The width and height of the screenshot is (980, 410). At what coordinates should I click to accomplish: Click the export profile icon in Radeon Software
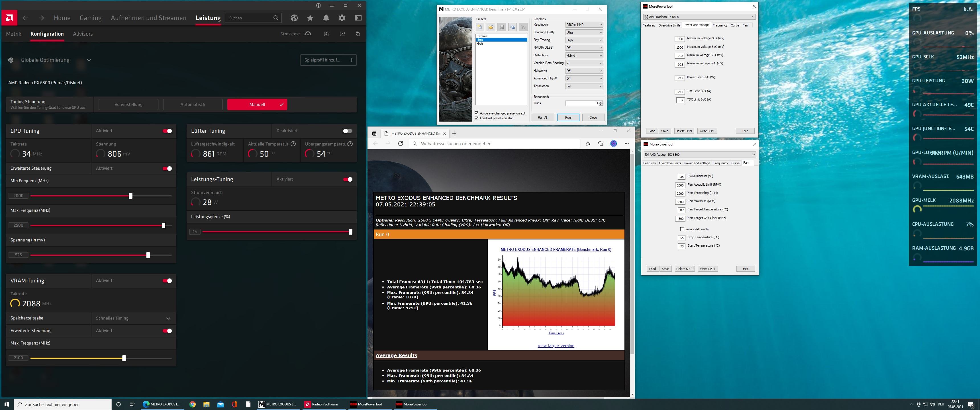tap(342, 34)
